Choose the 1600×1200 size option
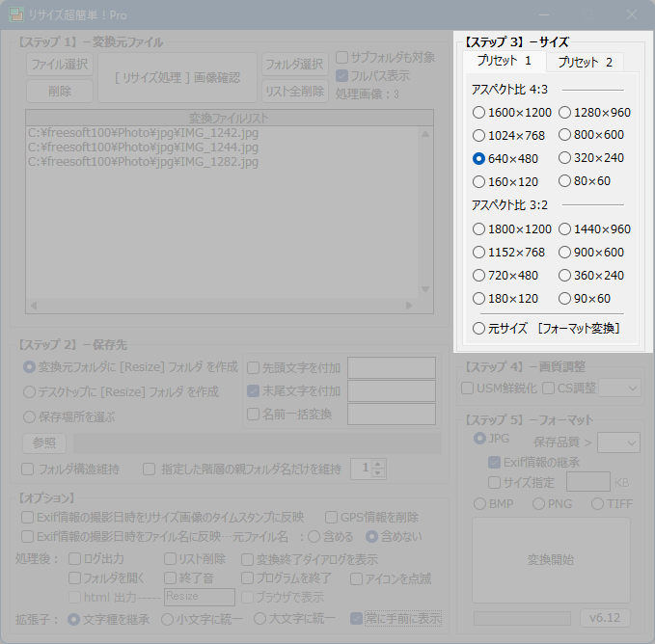The height and width of the screenshot is (644, 655). tap(479, 112)
